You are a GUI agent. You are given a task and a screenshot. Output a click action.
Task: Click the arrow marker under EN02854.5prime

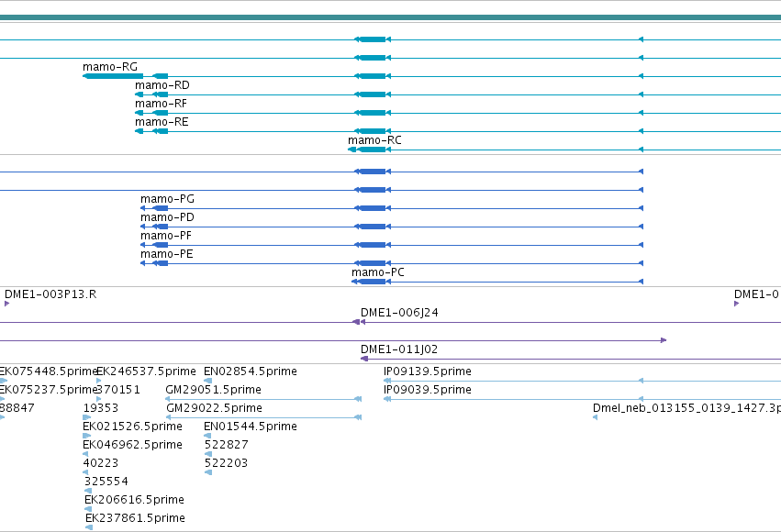tap(207, 381)
